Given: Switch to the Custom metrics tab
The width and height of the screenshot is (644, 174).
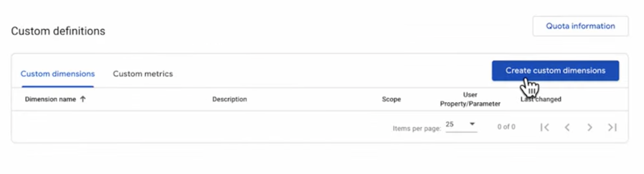Looking at the screenshot, I should [143, 74].
